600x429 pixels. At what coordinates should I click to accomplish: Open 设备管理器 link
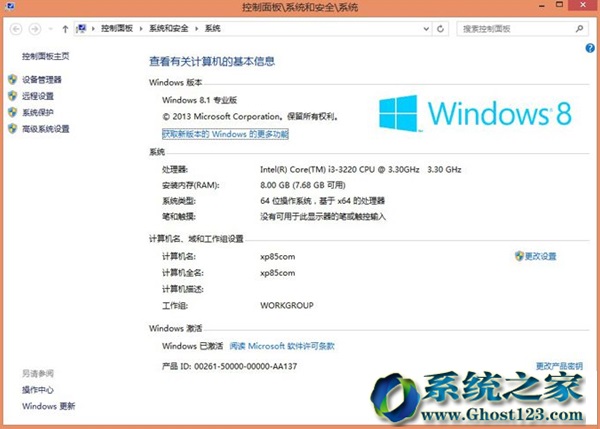click(x=42, y=80)
